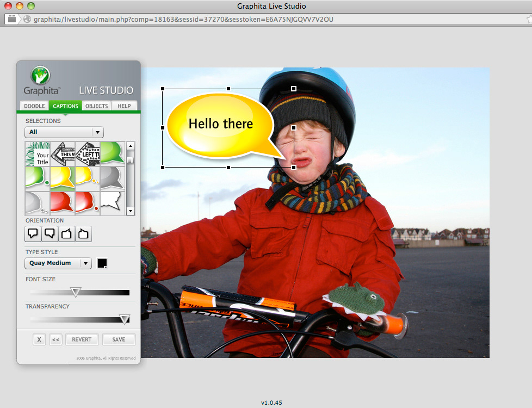Open the DOODLE tab

[x=34, y=106]
